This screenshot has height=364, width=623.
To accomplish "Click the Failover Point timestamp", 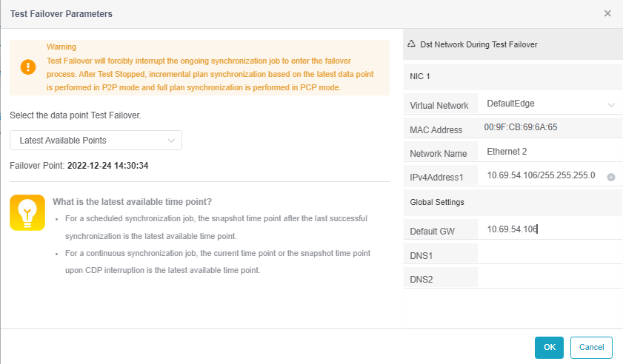I will click(107, 166).
